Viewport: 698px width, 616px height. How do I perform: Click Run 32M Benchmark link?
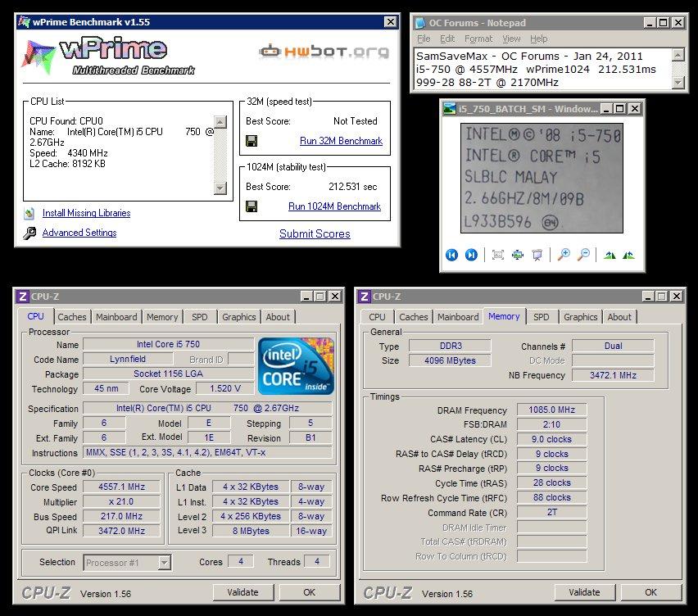coord(341,141)
